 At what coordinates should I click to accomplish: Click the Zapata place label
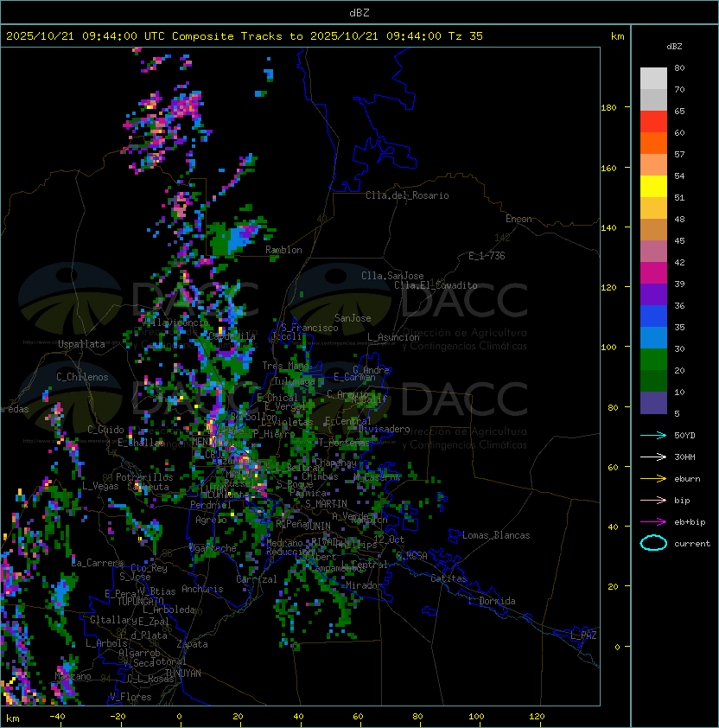pyautogui.click(x=192, y=644)
